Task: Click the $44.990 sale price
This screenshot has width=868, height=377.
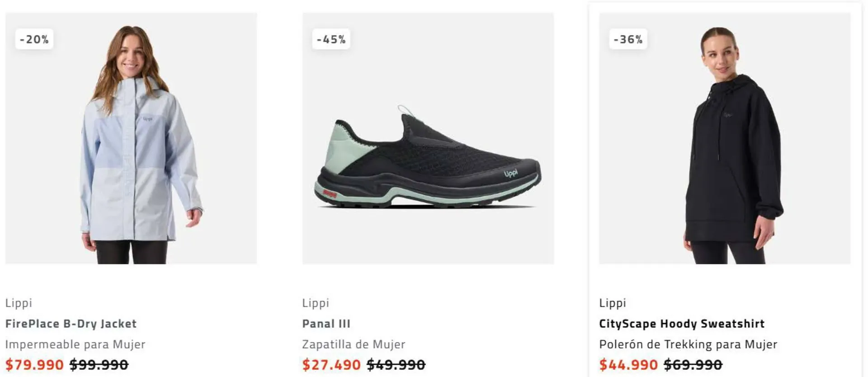Action: tap(628, 364)
